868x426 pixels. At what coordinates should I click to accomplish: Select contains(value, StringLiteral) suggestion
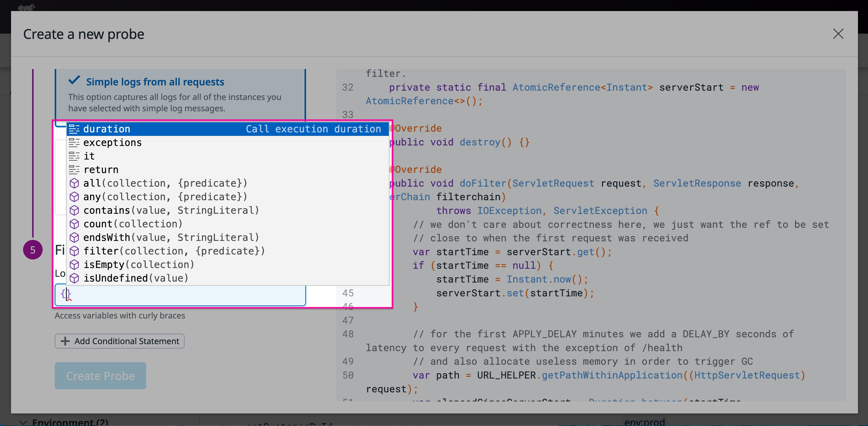171,210
